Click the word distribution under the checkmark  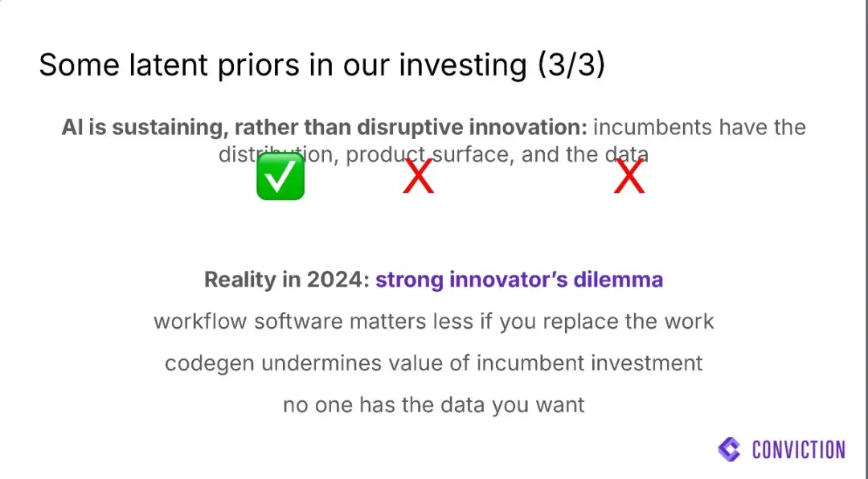point(278,154)
